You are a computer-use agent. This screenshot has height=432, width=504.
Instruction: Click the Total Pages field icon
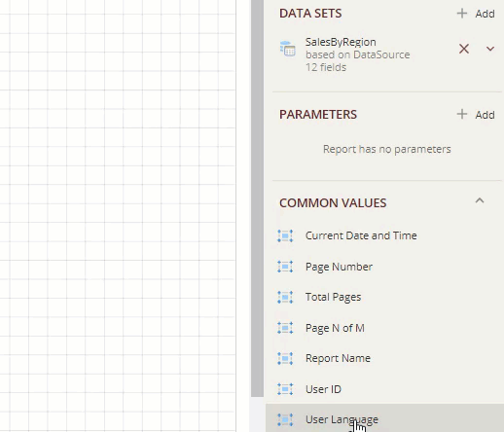coord(285,297)
